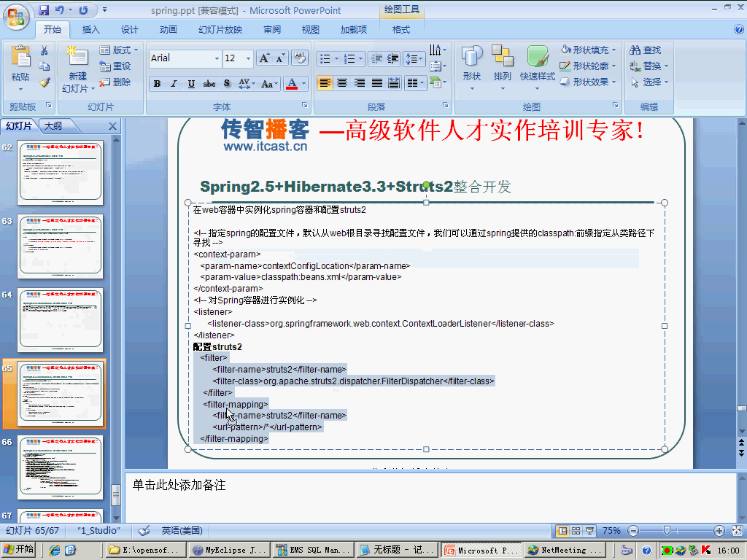
Task: Open the Arial font name dropdown
Action: coord(217,58)
